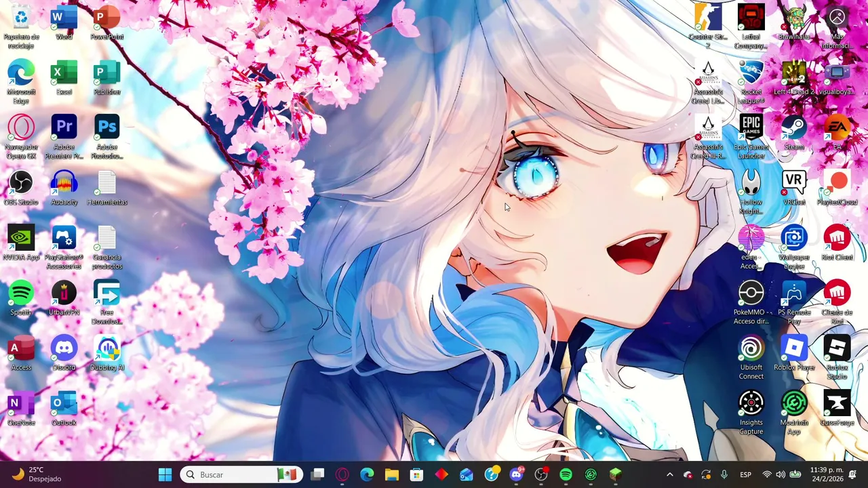Select the Riot Client desktop icon
868x488 pixels.
click(837, 242)
